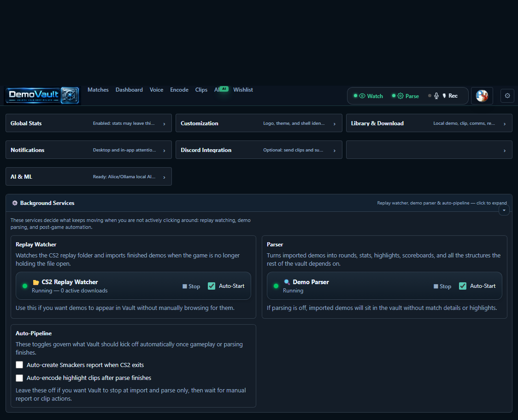The image size is (518, 420).
Task: Expand the unlabeled empty settings card
Action: pyautogui.click(x=429, y=150)
